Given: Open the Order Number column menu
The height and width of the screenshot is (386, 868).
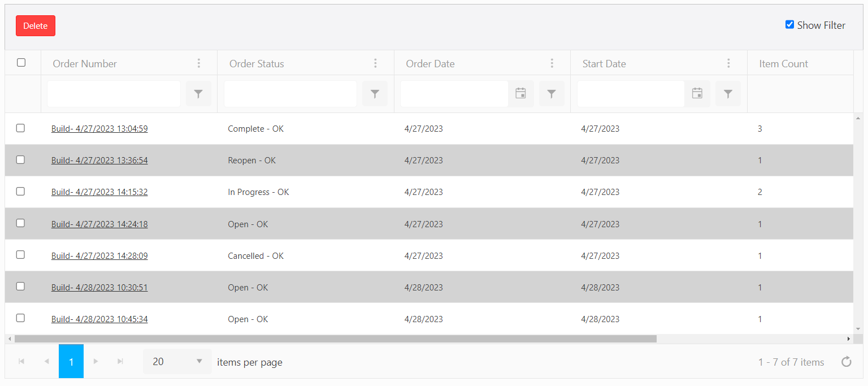Looking at the screenshot, I should coord(198,63).
